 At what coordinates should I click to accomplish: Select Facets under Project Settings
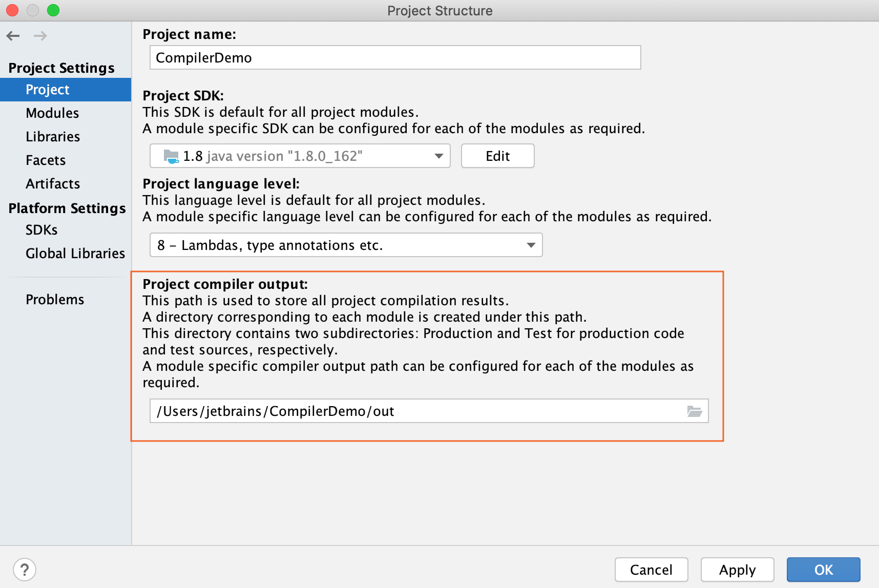coord(46,160)
